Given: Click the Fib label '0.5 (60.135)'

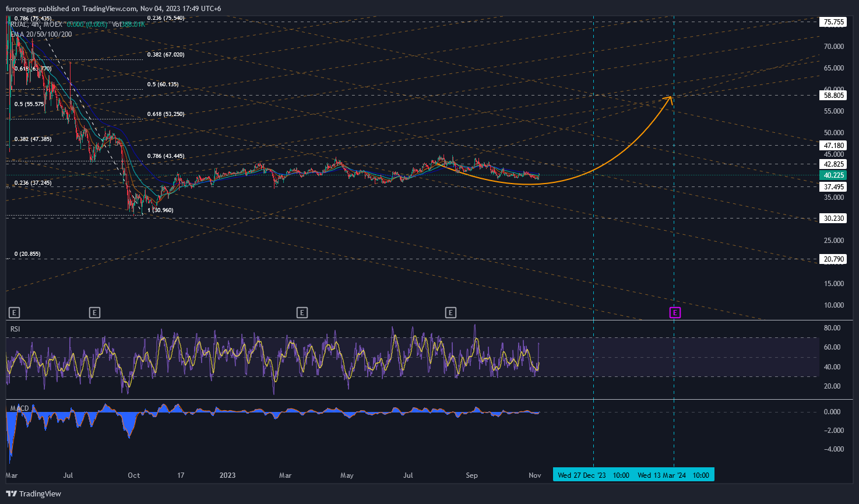Looking at the screenshot, I should coord(163,84).
